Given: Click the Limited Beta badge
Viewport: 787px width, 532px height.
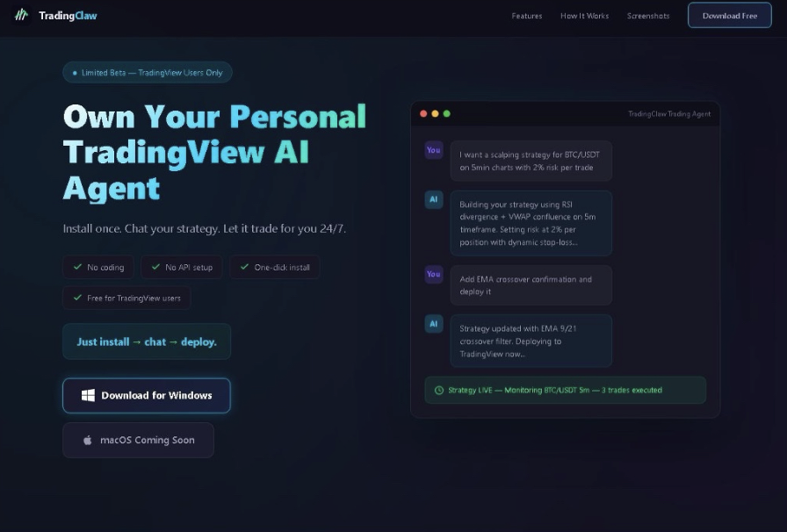Looking at the screenshot, I should (x=148, y=72).
